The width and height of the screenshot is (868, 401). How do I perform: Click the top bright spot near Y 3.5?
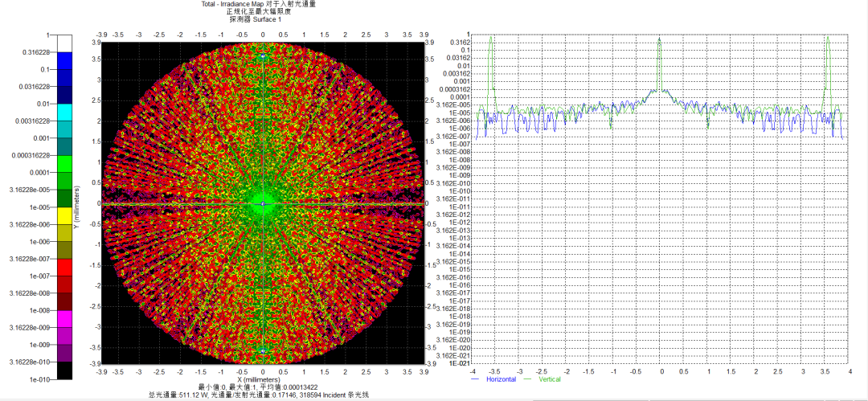point(263,57)
